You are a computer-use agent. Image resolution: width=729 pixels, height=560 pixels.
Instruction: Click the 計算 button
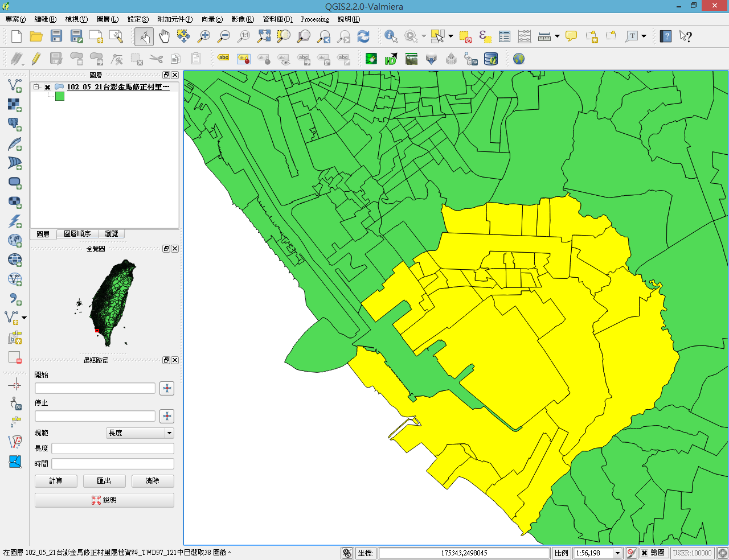[x=56, y=481]
